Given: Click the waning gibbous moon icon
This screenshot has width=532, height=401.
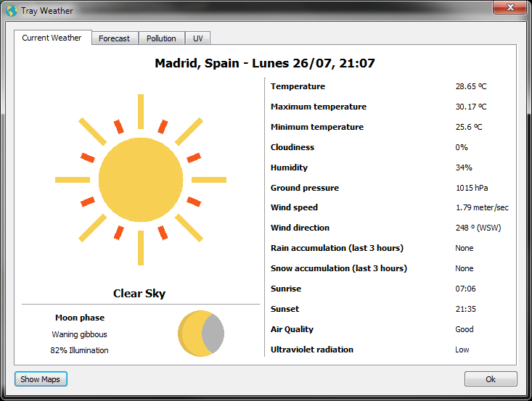Looking at the screenshot, I should pos(201,334).
